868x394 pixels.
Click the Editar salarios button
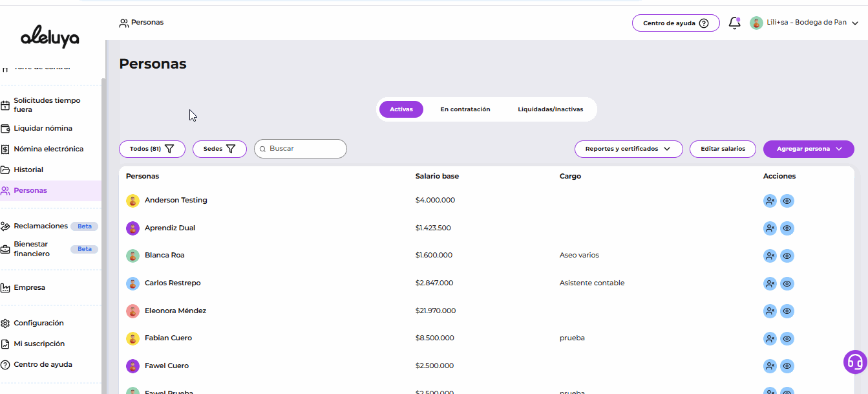pos(723,149)
